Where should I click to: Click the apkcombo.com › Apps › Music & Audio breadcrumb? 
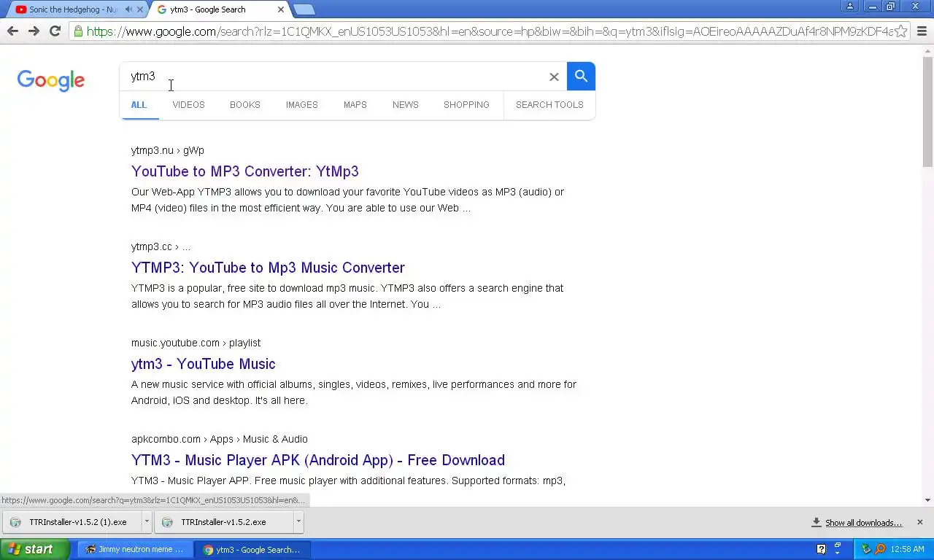tap(220, 439)
